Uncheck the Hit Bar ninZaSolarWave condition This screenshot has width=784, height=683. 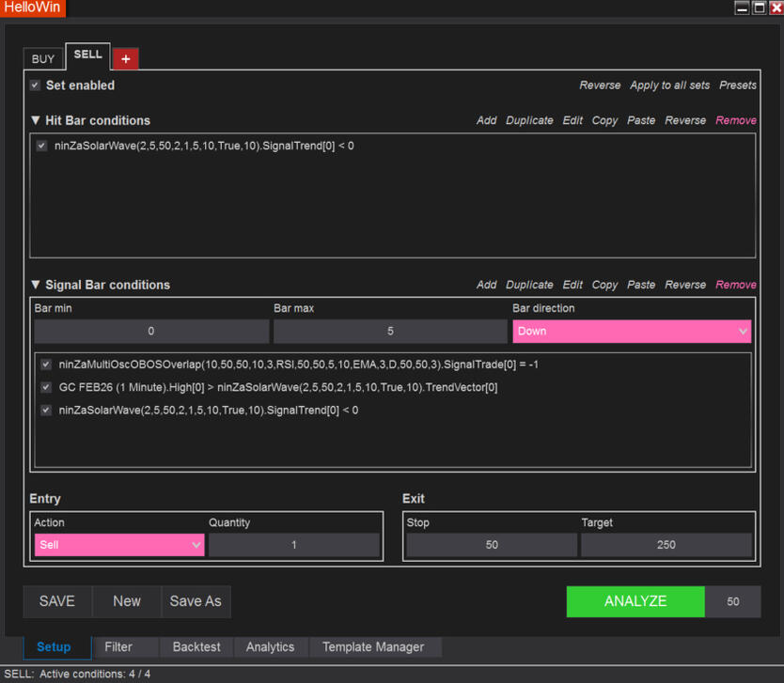41,147
